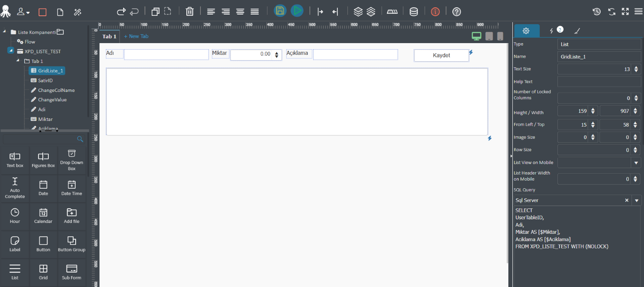This screenshot has width=644, height=287.
Task: Collapse the XPD_LISTE_TEST node
Action: tap(11, 50)
